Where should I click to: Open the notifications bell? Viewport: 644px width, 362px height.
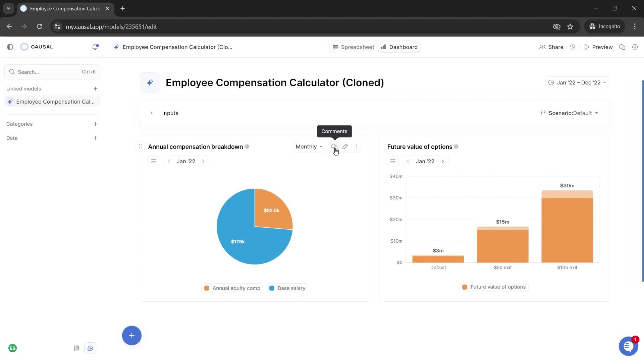click(x=95, y=47)
